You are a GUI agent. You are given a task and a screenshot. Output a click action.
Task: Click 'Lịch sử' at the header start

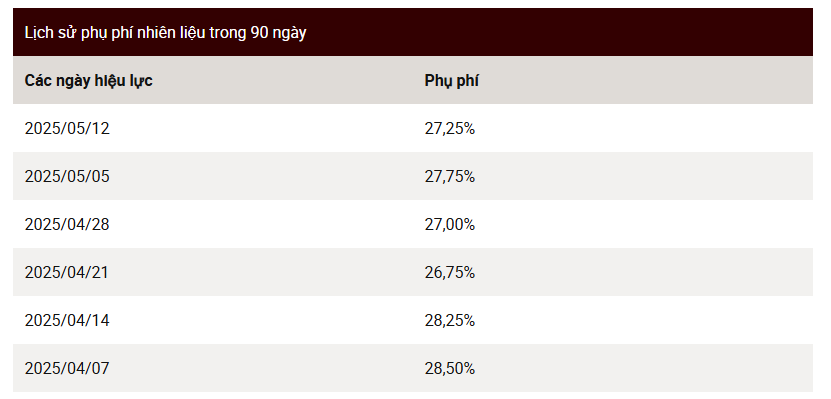(x=50, y=33)
